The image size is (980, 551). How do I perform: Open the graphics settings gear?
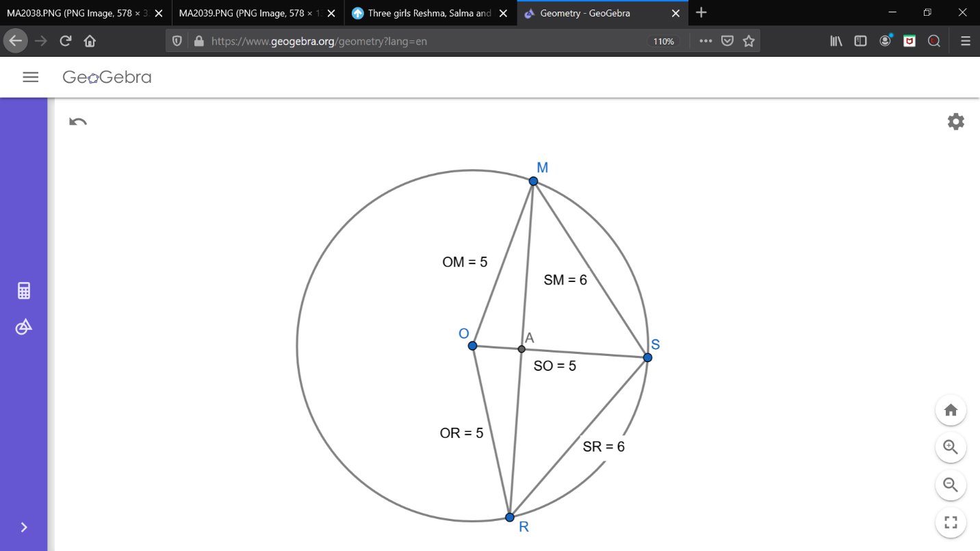(x=955, y=122)
